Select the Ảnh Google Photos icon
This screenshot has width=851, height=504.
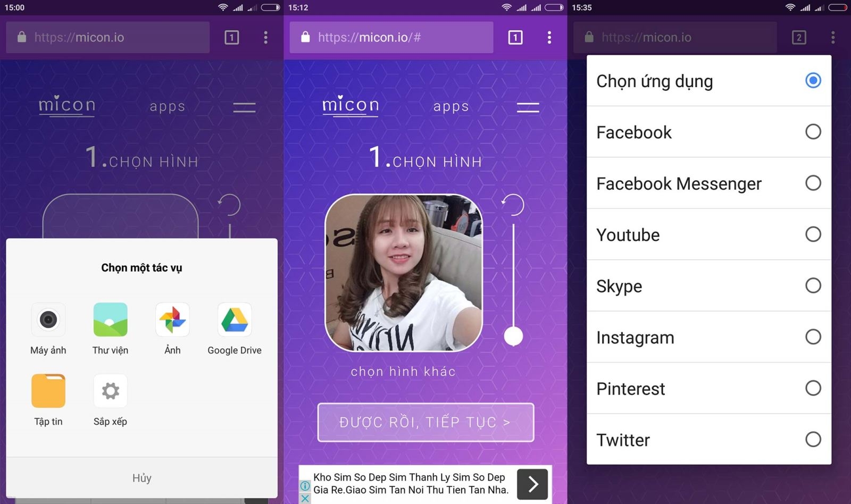click(x=172, y=320)
